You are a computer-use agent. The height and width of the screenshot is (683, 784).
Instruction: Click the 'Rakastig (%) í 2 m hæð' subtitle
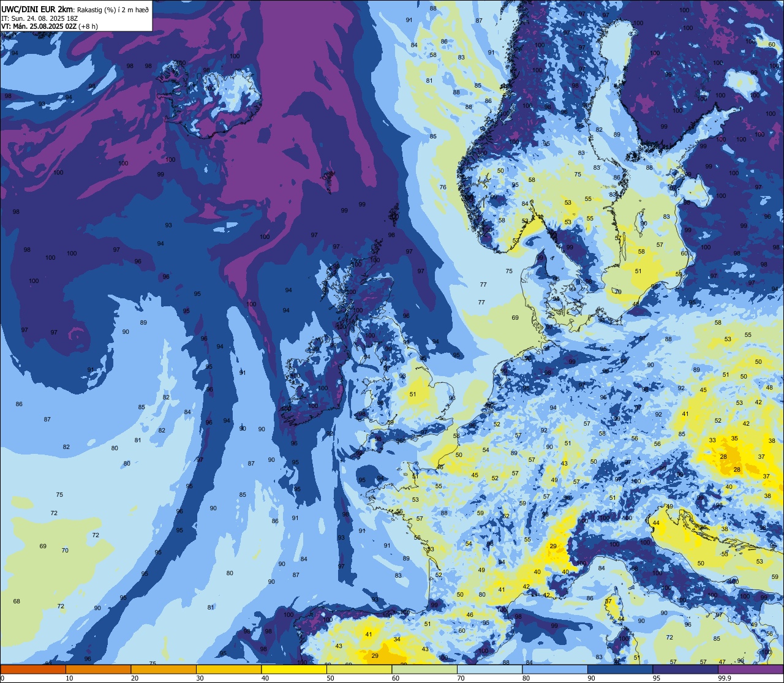pos(112,9)
